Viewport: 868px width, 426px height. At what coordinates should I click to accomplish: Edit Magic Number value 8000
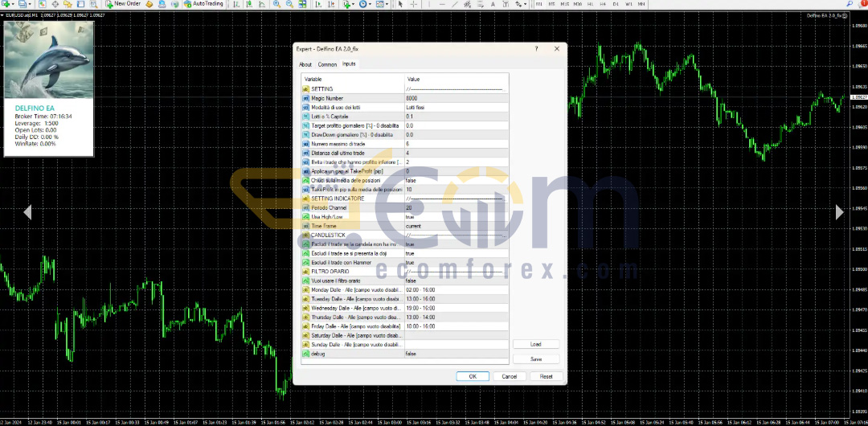click(457, 98)
